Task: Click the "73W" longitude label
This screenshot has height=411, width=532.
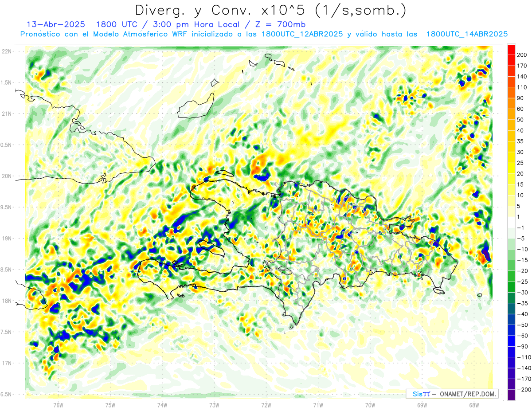Action: (214, 405)
